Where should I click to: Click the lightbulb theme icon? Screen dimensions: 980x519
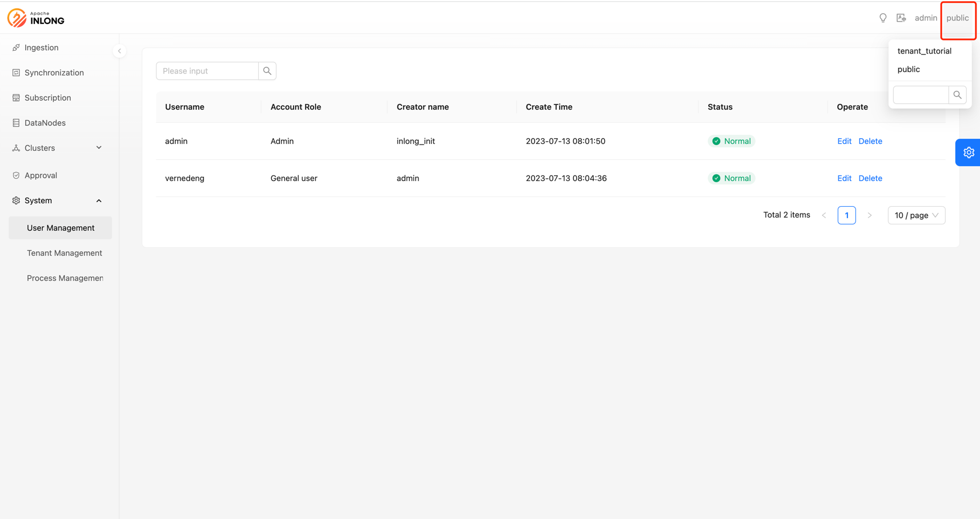[883, 18]
